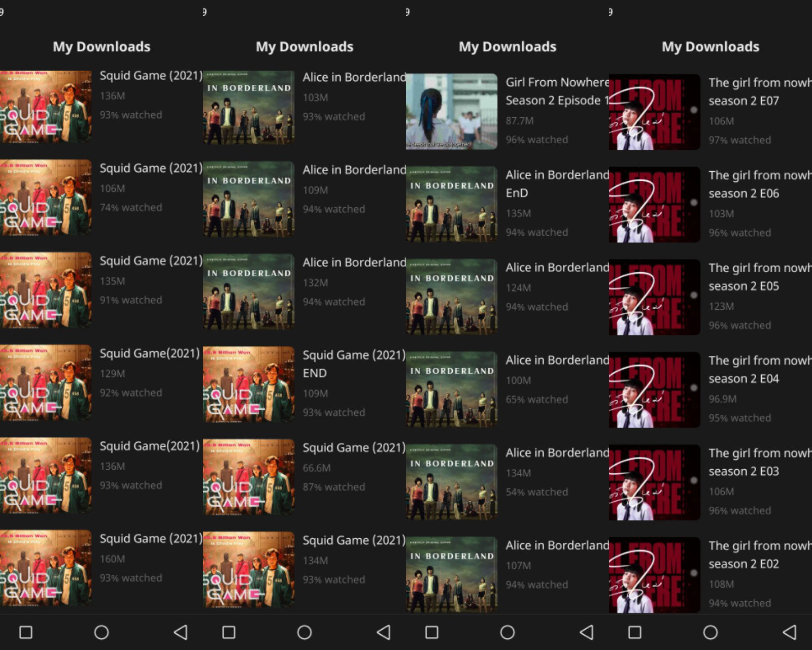Open Squid Game END thumbnail
This screenshot has width=812, height=650.
click(x=249, y=385)
